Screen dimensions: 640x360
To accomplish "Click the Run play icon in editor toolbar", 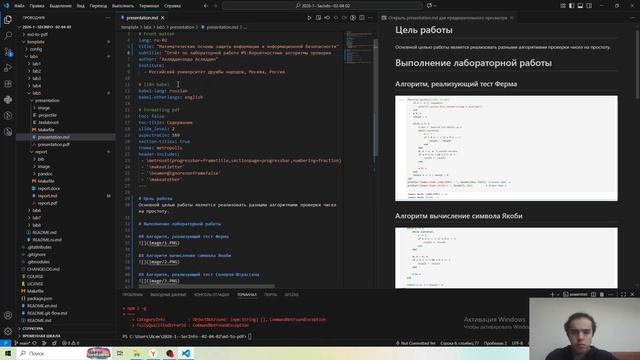I will [x=309, y=18].
